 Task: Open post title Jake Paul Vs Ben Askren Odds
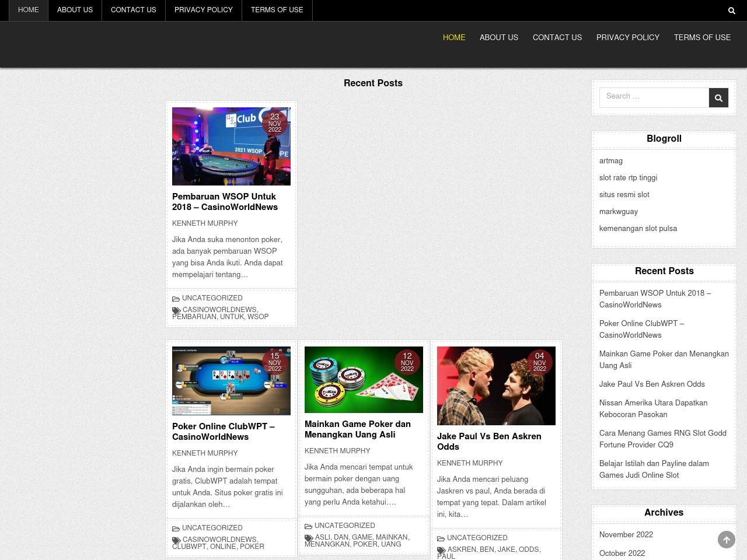pos(489,442)
